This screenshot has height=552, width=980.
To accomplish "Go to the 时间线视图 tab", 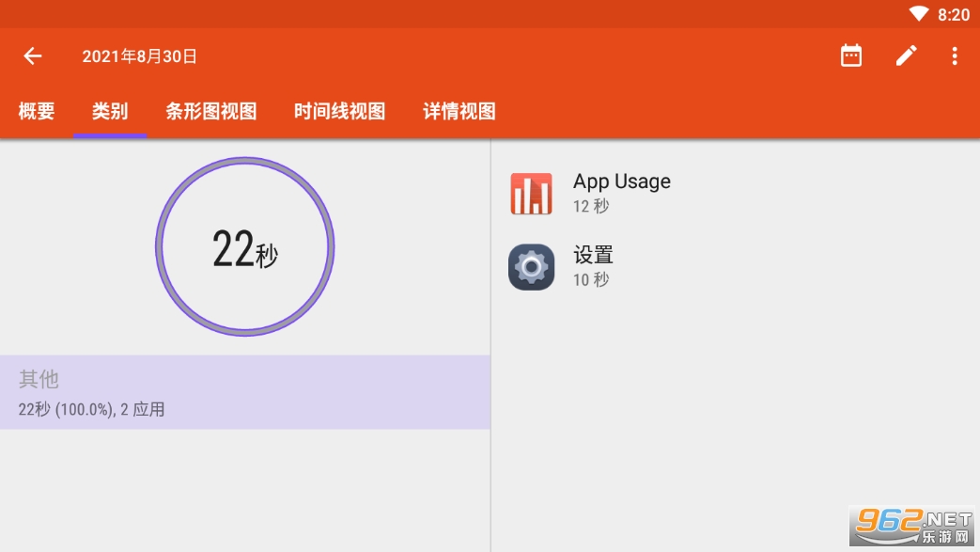I will (x=339, y=111).
